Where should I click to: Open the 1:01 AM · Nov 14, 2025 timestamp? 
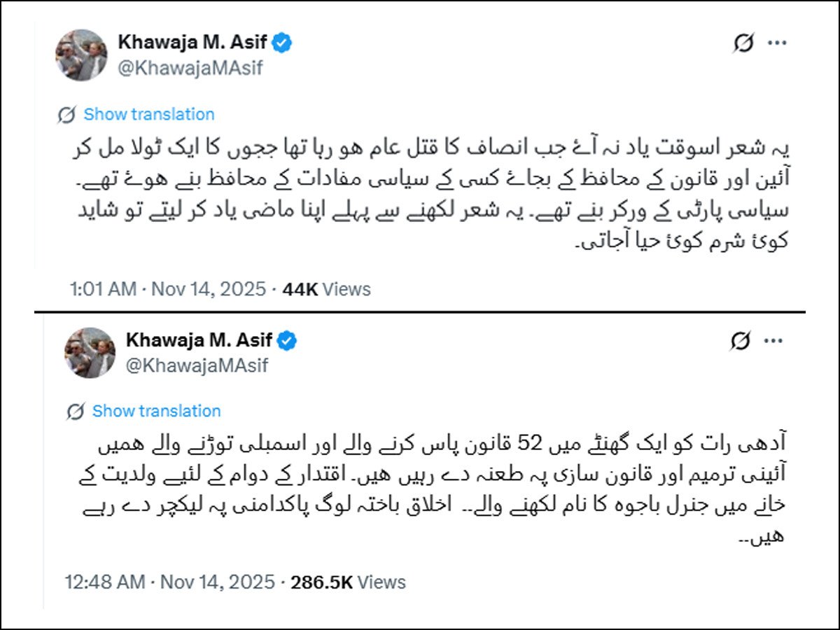pos(168,289)
